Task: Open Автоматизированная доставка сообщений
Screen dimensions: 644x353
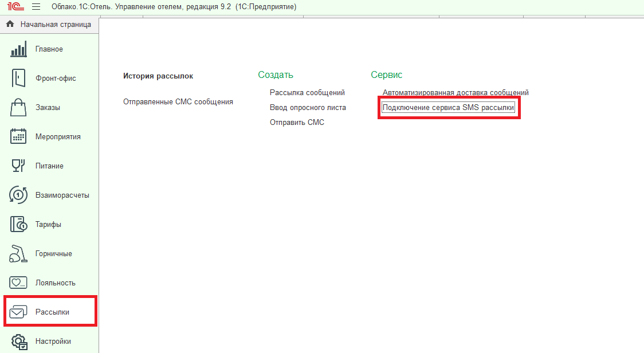Action: point(455,92)
